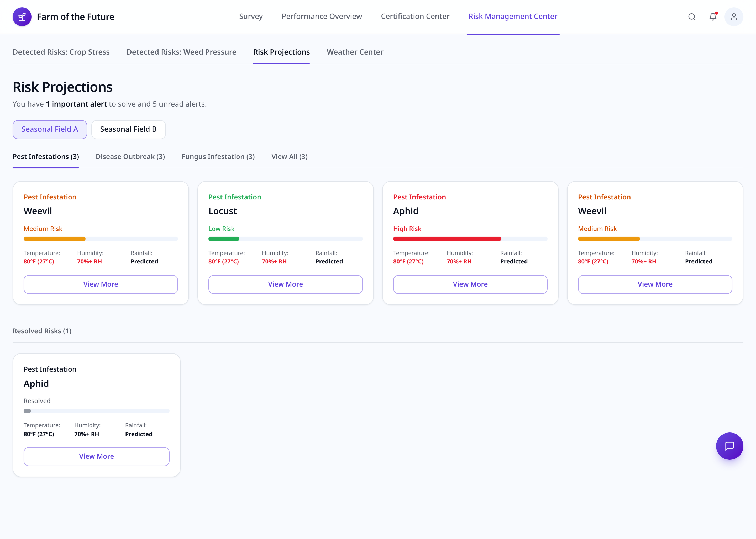Click the Resolved Risks (1) heading

pos(42,331)
